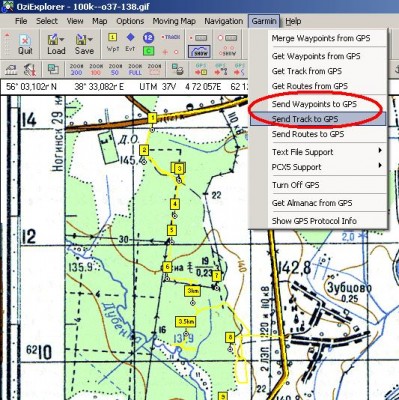Click the blue circle 12 map feature icon
Image resolution: width=399 pixels, height=400 pixels.
click(148, 38)
